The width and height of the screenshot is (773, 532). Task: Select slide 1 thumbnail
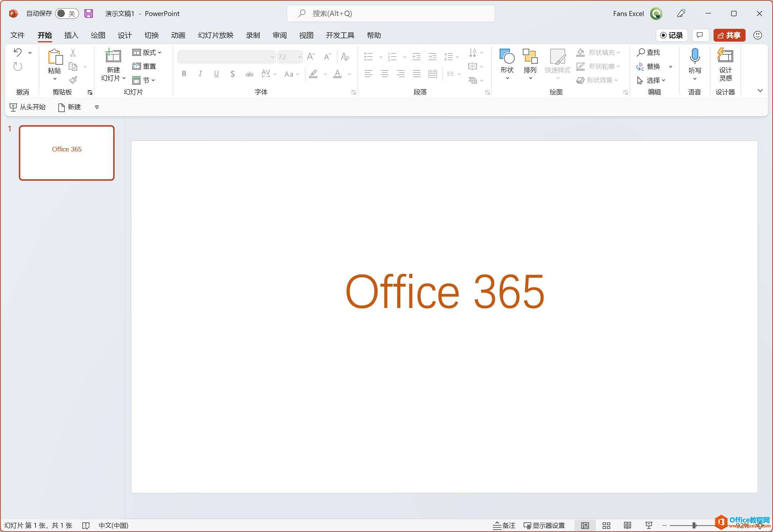click(x=67, y=153)
